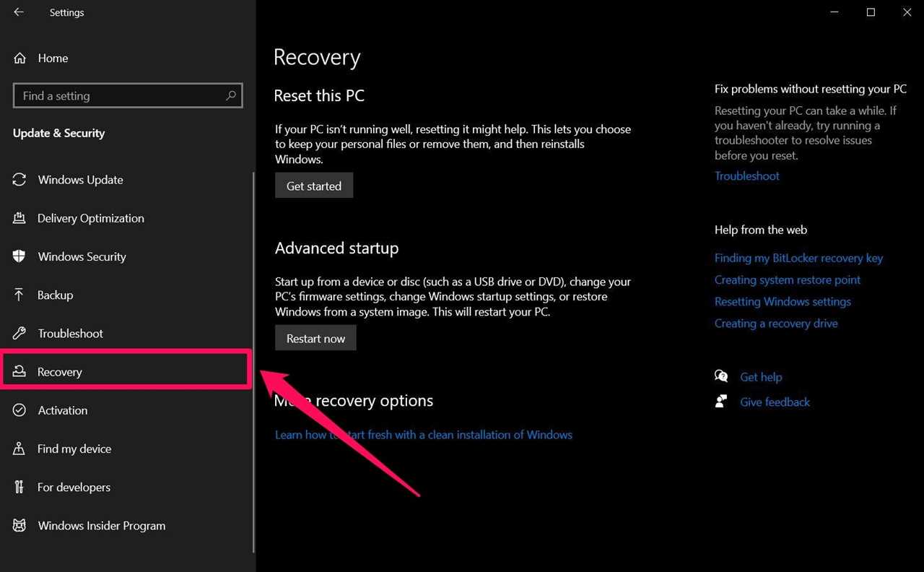The width and height of the screenshot is (924, 572).
Task: Open the Backup settings icon
Action: coord(19,295)
